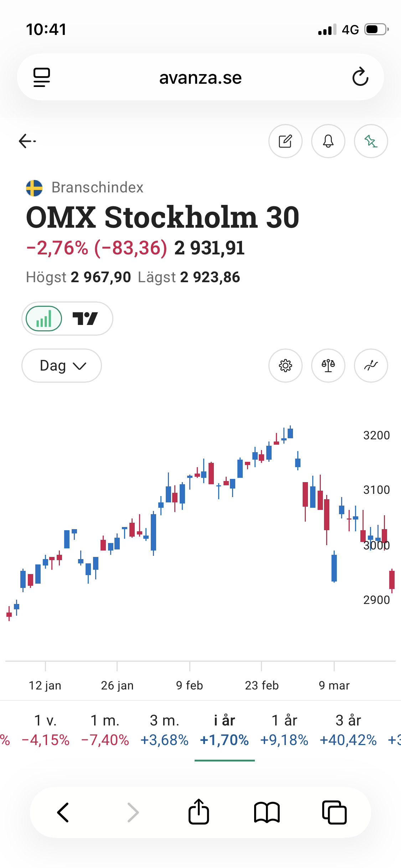Open Safari page menu icon in address bar
401x868 pixels.
(x=42, y=77)
